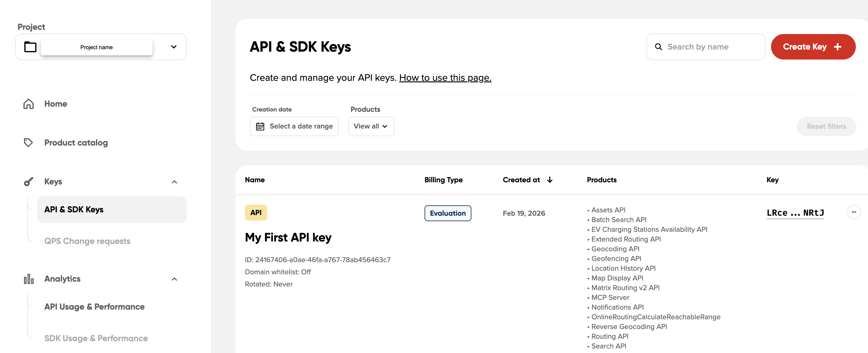Image resolution: width=868 pixels, height=353 pixels.
Task: Open API Usage & Performance page
Action: (x=94, y=307)
